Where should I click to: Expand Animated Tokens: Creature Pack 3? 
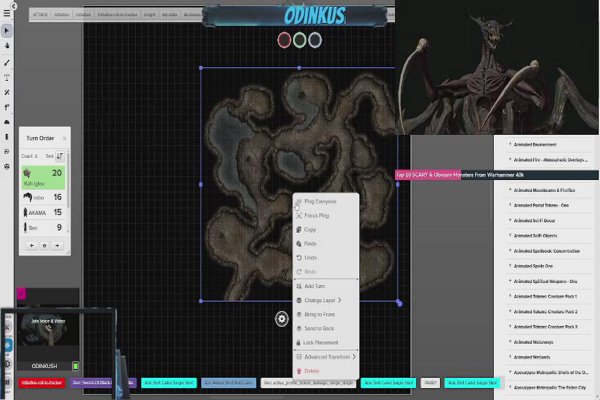pyautogui.click(x=549, y=327)
